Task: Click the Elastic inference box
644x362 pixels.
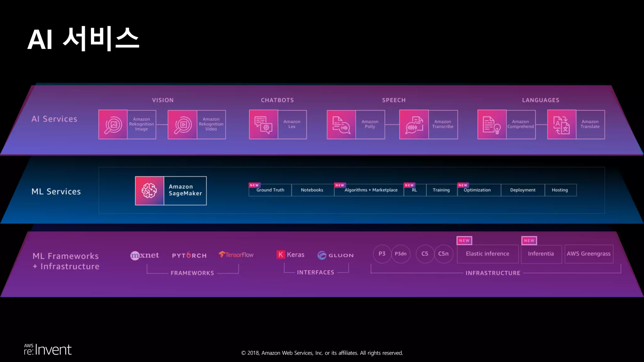Action: point(487,254)
